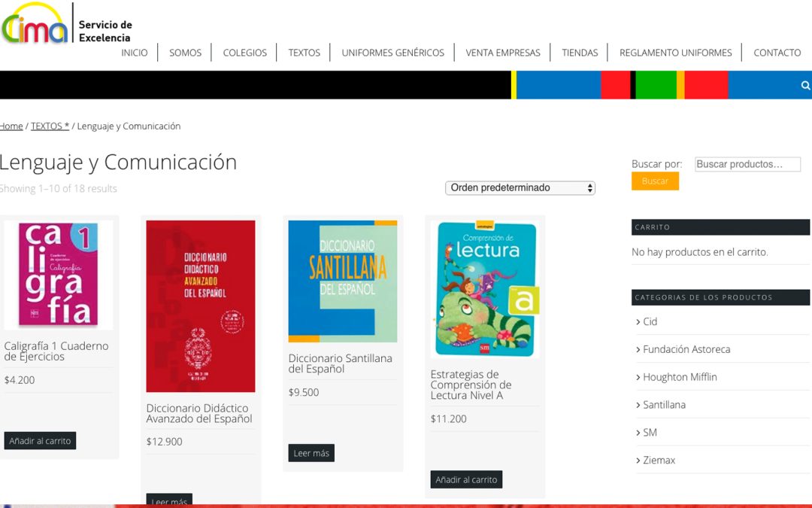The image size is (812, 508).
Task: Open Diccionario Santillana del Español title
Action: 341,364
